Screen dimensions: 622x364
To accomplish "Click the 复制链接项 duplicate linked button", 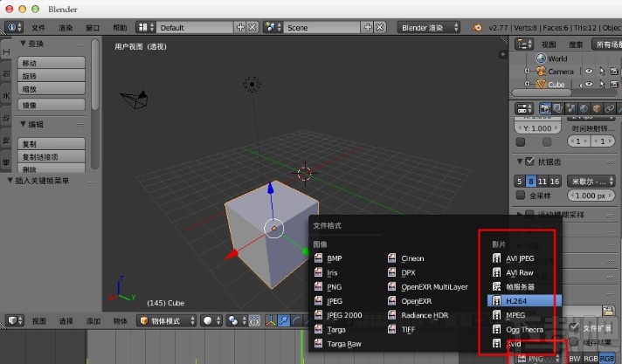I will click(52, 156).
